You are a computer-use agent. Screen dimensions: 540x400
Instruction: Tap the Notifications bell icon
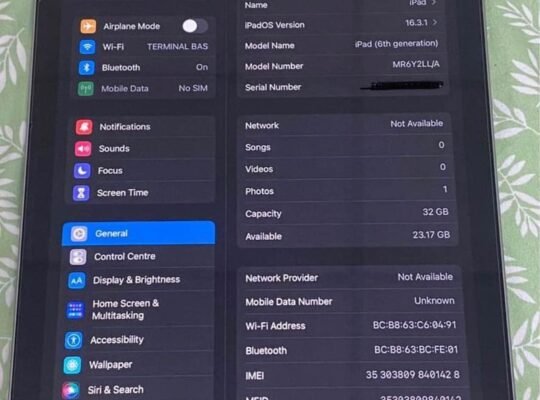(x=84, y=127)
